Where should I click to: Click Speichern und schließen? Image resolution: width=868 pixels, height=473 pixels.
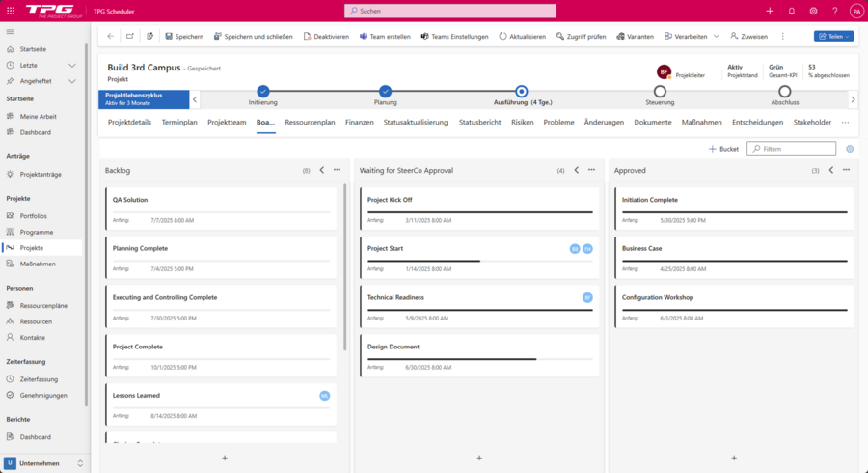point(253,36)
